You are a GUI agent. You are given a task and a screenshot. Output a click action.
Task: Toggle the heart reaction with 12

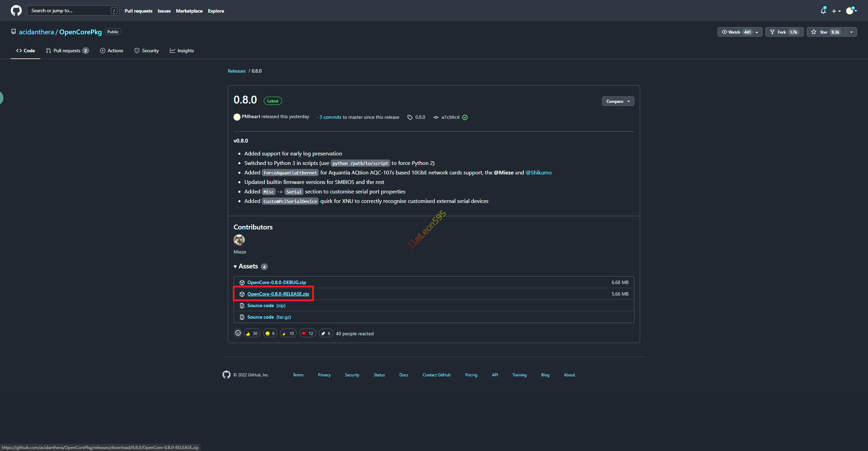(x=308, y=333)
